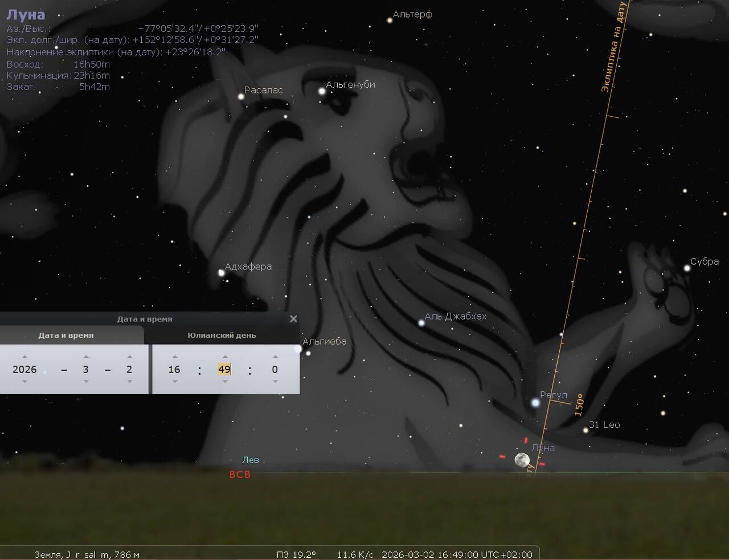Select the star Субра
This screenshot has width=729, height=560.
687,268
